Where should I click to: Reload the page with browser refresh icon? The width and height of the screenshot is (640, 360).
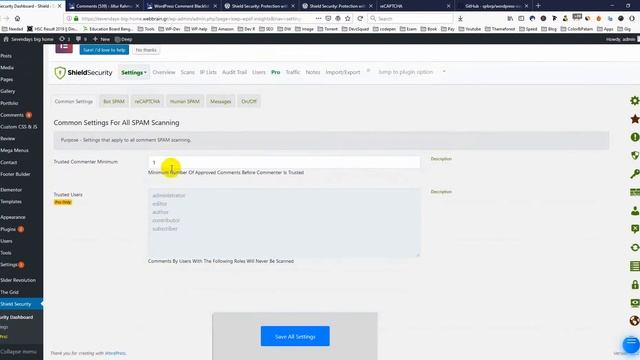point(360,18)
